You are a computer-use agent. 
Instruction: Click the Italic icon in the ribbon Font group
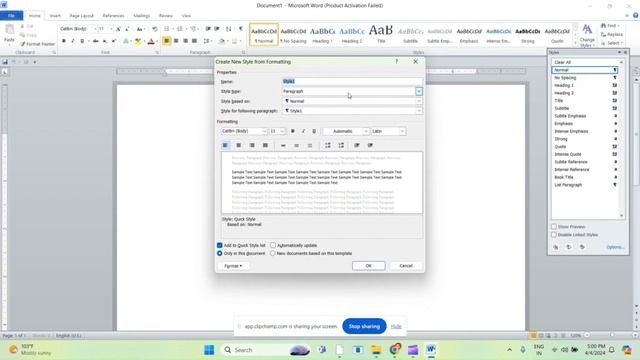(73, 41)
